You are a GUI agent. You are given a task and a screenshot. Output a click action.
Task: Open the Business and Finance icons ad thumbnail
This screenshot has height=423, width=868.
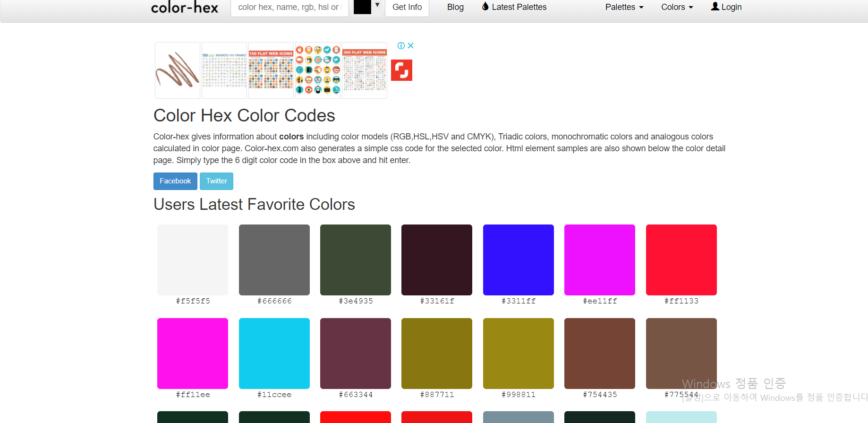click(x=224, y=70)
